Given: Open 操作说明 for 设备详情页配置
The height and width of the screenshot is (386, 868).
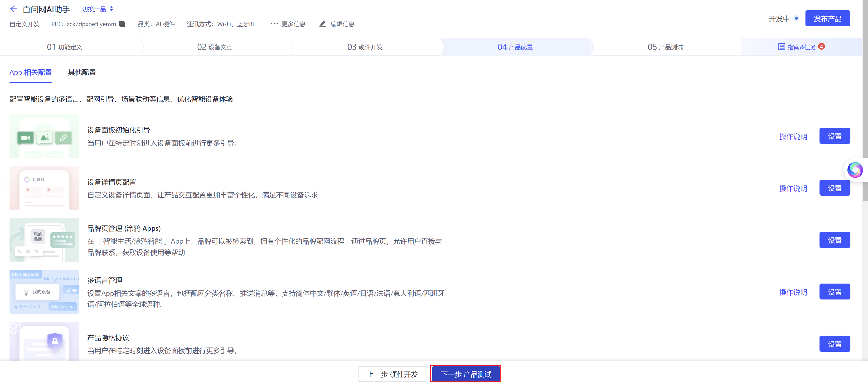Looking at the screenshot, I should point(793,188).
